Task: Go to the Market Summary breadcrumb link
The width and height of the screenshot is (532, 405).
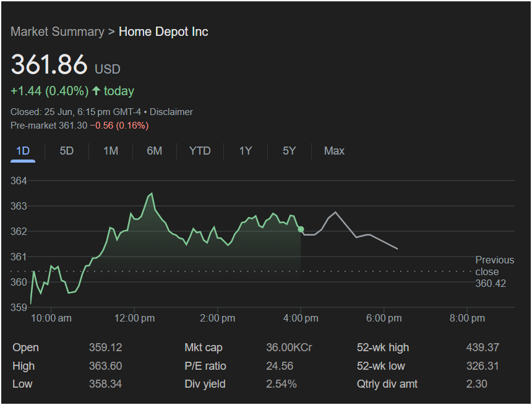Action: pos(58,32)
